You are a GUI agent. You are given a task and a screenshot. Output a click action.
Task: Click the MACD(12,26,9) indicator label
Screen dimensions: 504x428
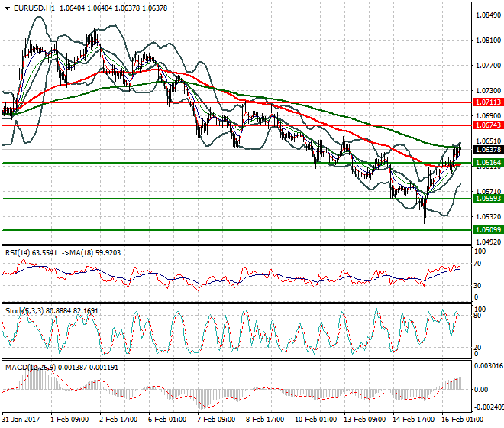31,368
